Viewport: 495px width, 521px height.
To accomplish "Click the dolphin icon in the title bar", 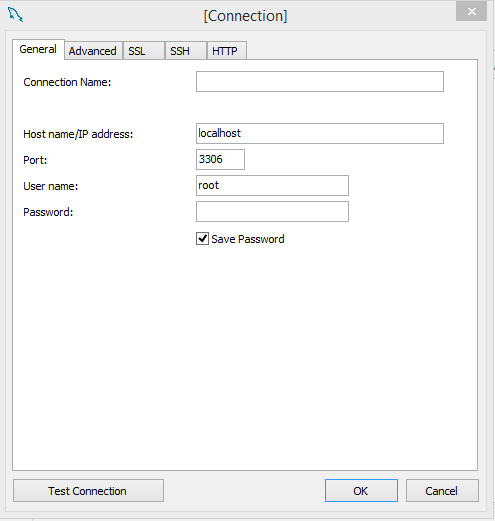I will 15,15.
